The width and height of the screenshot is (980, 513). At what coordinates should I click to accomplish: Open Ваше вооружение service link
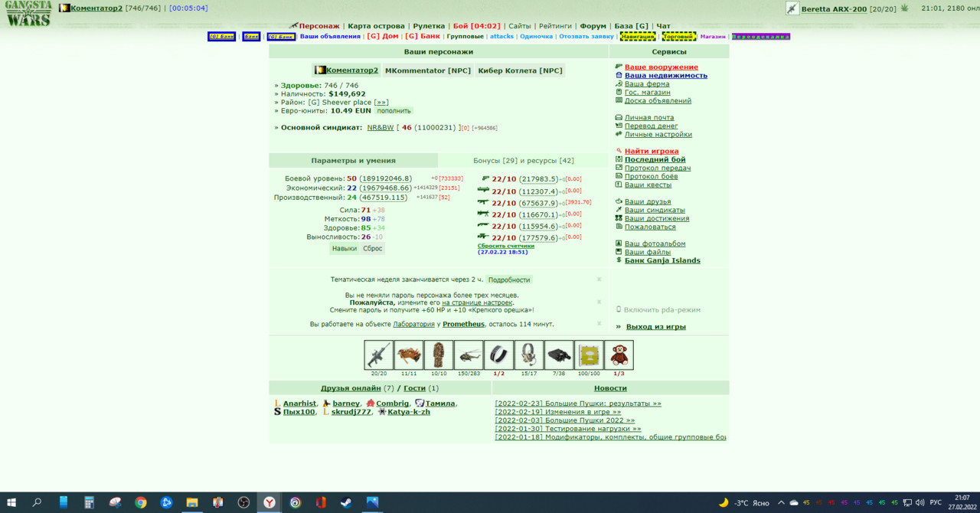click(x=661, y=67)
